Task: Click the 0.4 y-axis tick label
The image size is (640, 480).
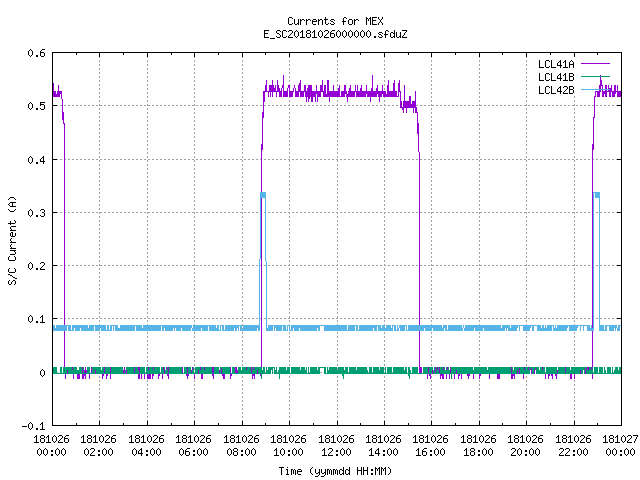Action: click(36, 160)
